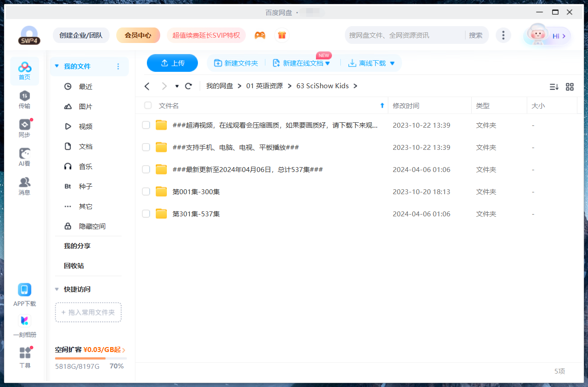This screenshot has height=387, width=588.
Task: Check the ###超清视频 folder checkbox
Action: (146, 125)
